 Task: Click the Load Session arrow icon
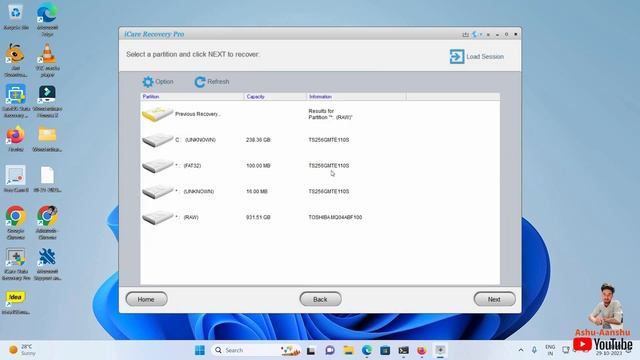pyautogui.click(x=457, y=56)
